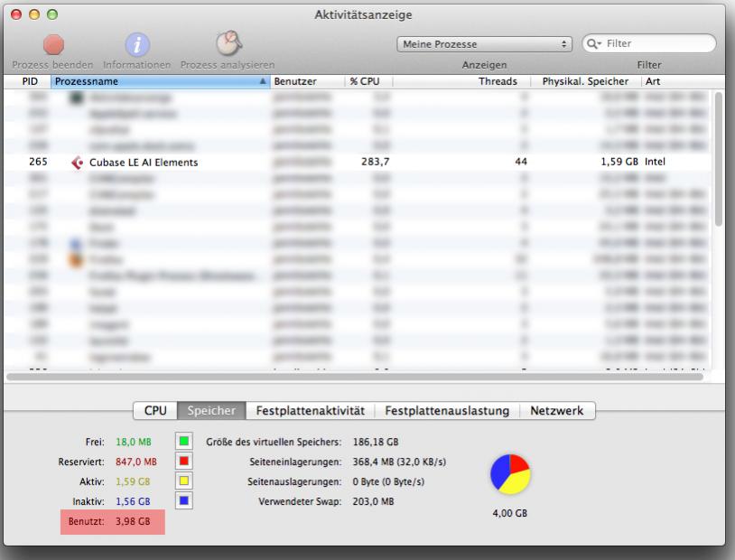This screenshot has height=560, width=735.
Task: Click the magnifier icon in Filter field
Action: (593, 43)
